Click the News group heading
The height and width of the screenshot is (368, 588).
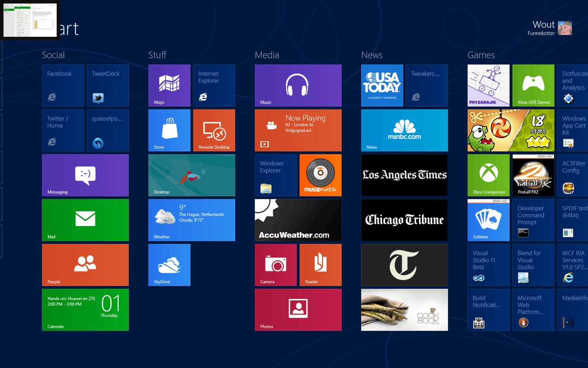tap(372, 55)
